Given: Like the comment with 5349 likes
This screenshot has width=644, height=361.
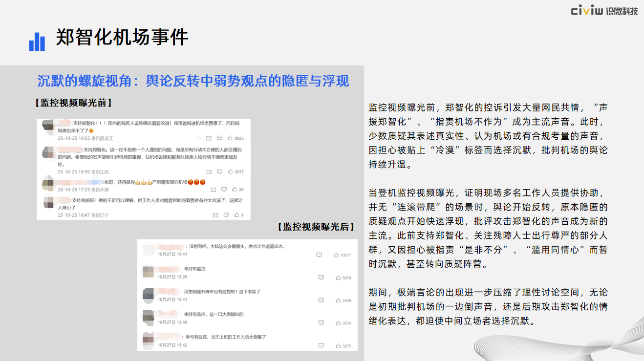Looking at the screenshot, I should (338, 300).
